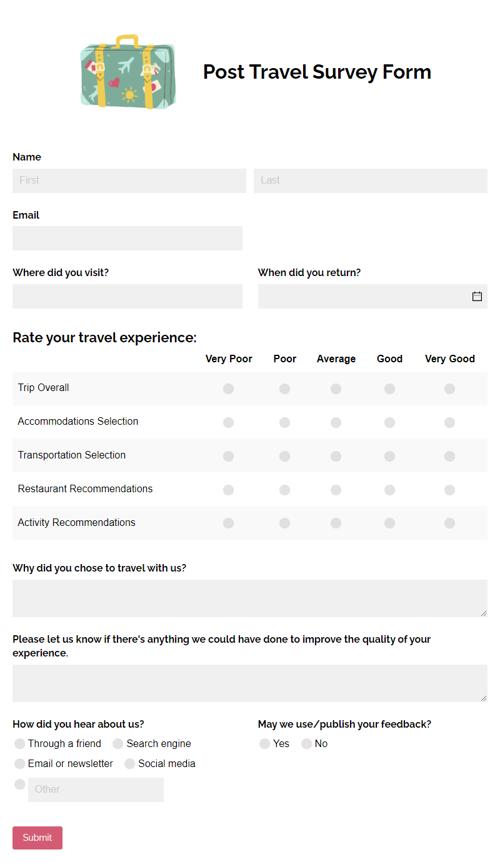Rate Accommodations Selection as Poor
The height and width of the screenshot is (862, 500).
[x=284, y=422]
